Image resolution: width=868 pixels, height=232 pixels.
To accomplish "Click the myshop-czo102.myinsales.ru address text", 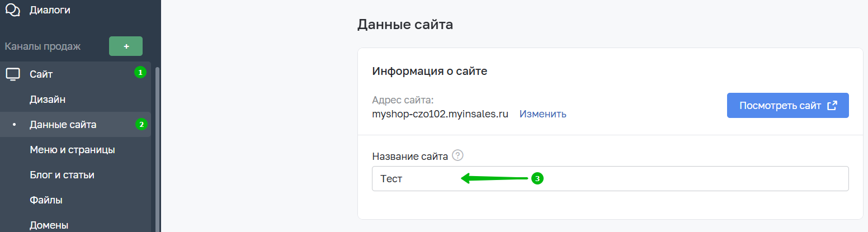I will tap(440, 114).
